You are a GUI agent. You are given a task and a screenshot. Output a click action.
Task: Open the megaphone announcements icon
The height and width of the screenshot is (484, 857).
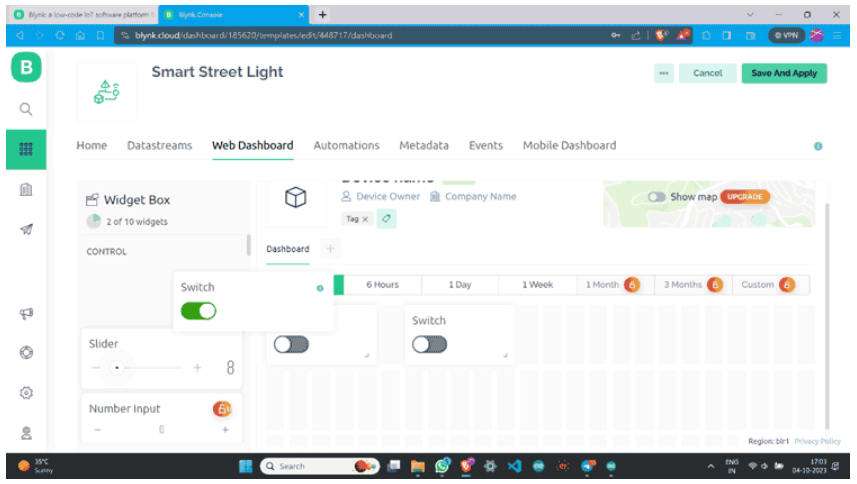point(27,313)
